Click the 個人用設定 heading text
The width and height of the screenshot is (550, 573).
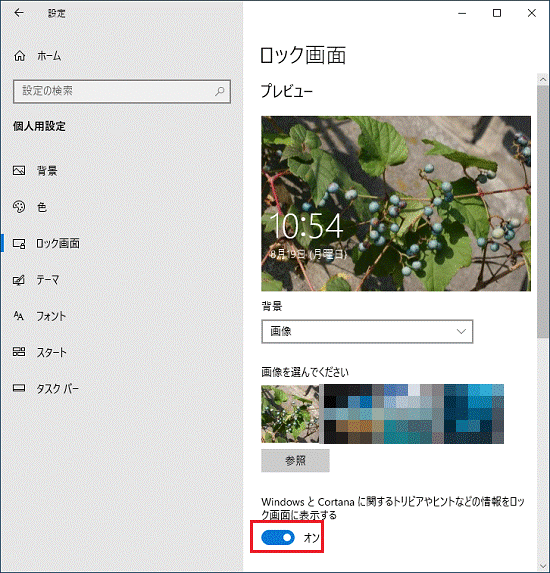[39, 126]
